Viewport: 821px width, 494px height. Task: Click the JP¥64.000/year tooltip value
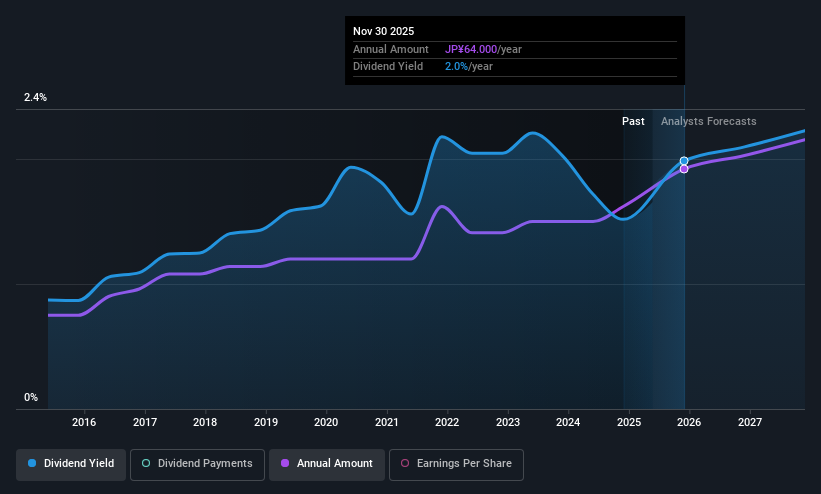pyautogui.click(x=483, y=49)
